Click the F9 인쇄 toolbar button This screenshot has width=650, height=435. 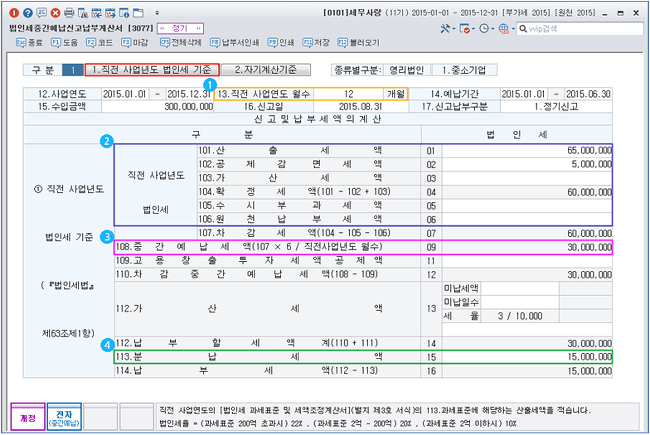coord(281,43)
